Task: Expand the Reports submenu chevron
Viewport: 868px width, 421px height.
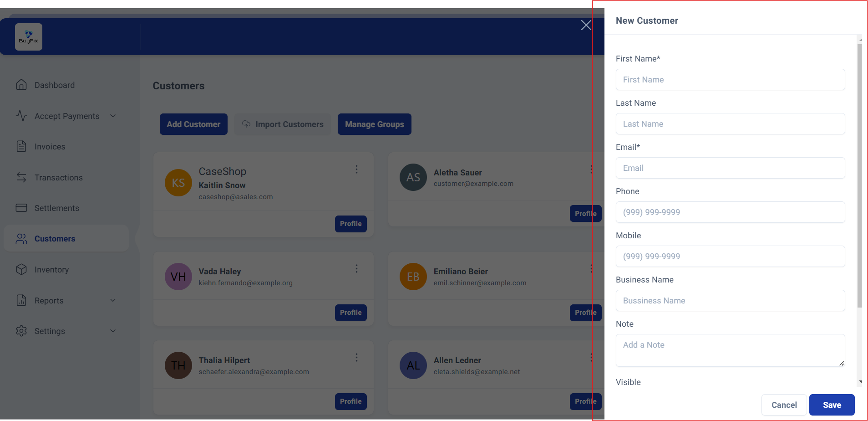Action: coord(113,300)
